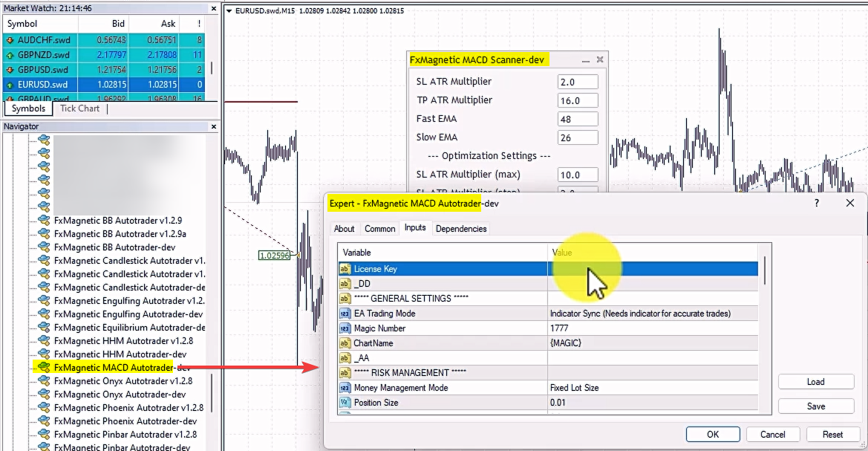Click the expert icon beside Pinbar Autotrader v1.2.8
This screenshot has height=451, width=868.
pos(44,435)
